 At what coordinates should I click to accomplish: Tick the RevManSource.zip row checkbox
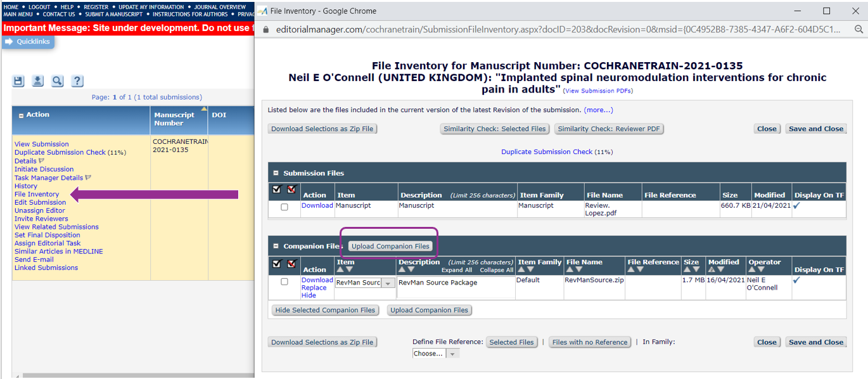[x=284, y=282]
